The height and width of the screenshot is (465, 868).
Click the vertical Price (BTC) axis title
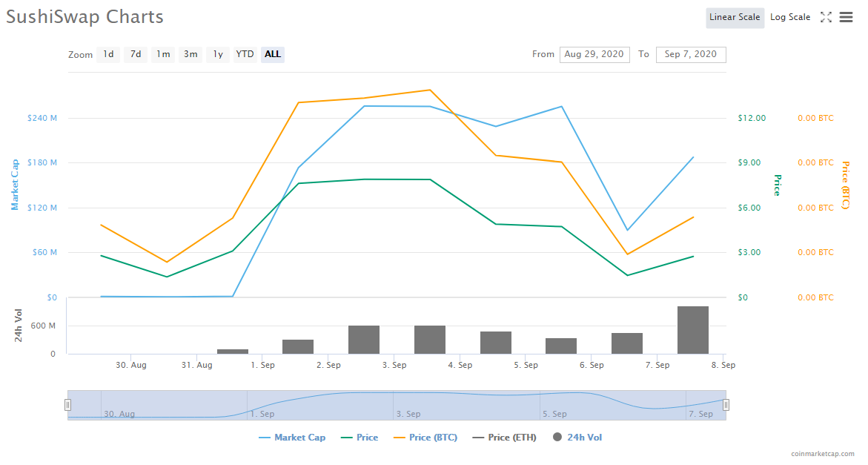845,185
